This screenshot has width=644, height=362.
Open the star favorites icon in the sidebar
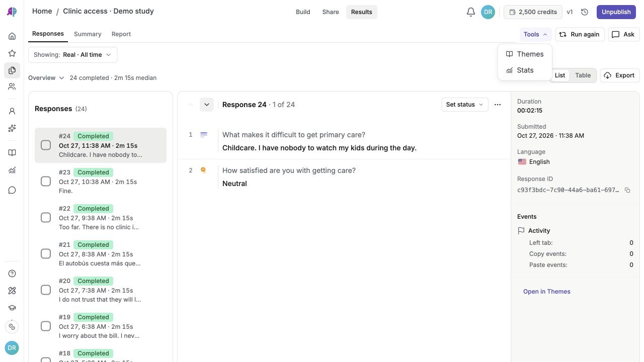12,53
